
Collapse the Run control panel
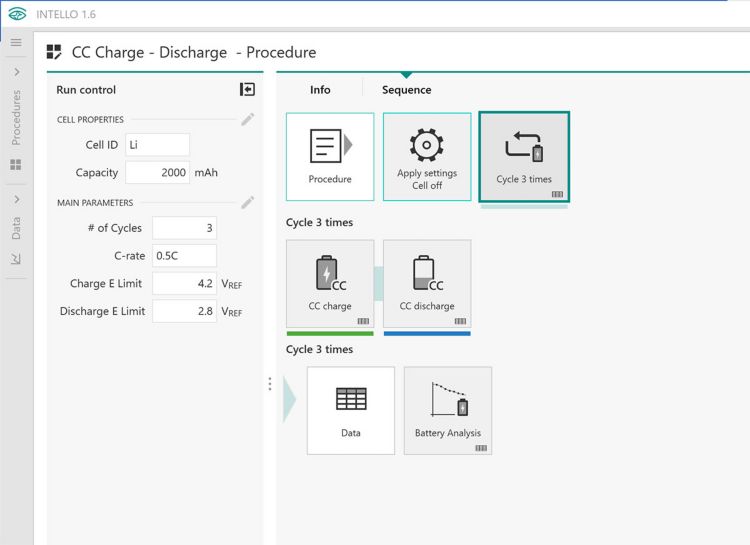[247, 90]
